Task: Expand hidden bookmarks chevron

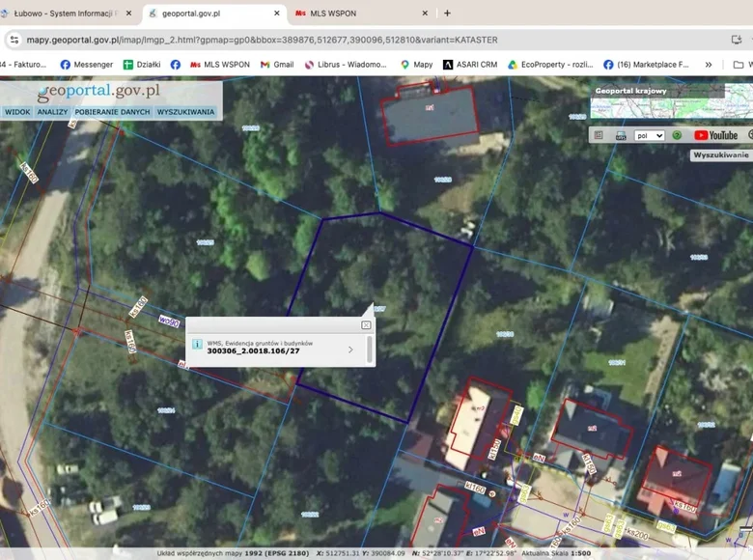Action: coord(709,65)
